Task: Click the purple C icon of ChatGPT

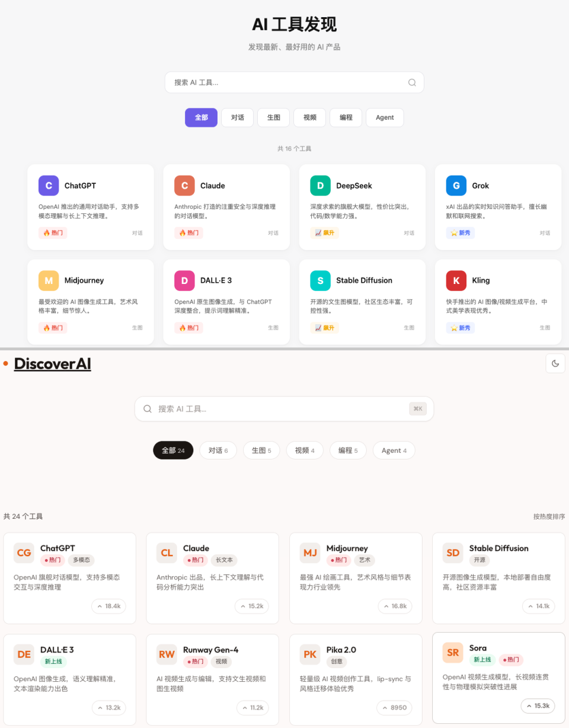Action: (49, 186)
